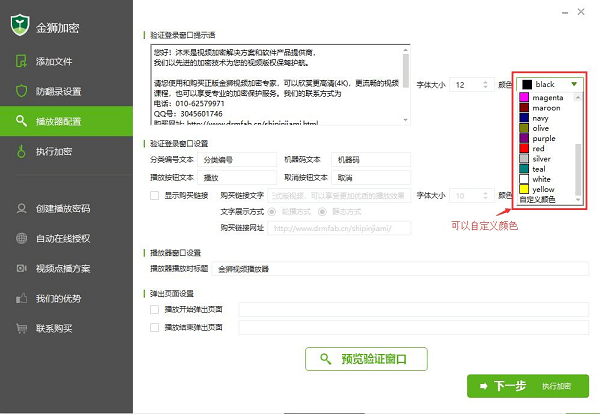The height and width of the screenshot is (414, 600).
Task: Enable the 显示购买链接 checkbox
Action: point(155,196)
